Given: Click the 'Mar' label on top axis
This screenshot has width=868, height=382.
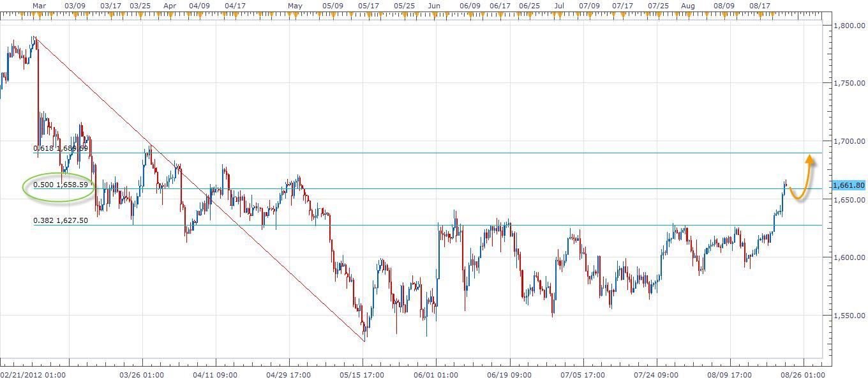Looking at the screenshot, I should tap(39, 6).
